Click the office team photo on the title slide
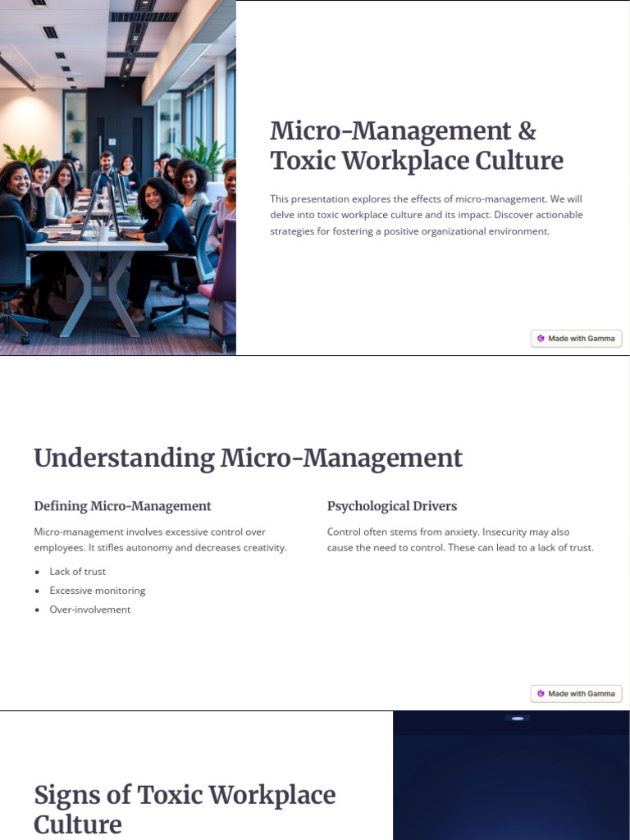630x840 pixels. [x=118, y=177]
